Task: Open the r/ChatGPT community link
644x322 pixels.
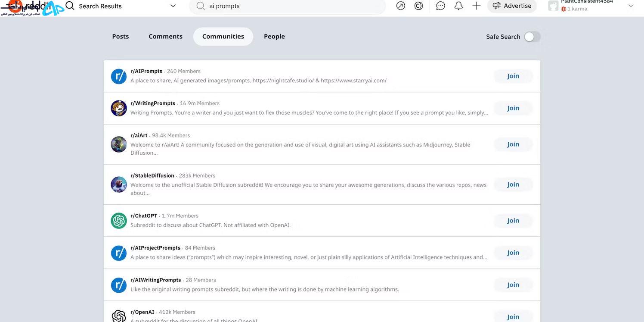Action: pyautogui.click(x=144, y=216)
